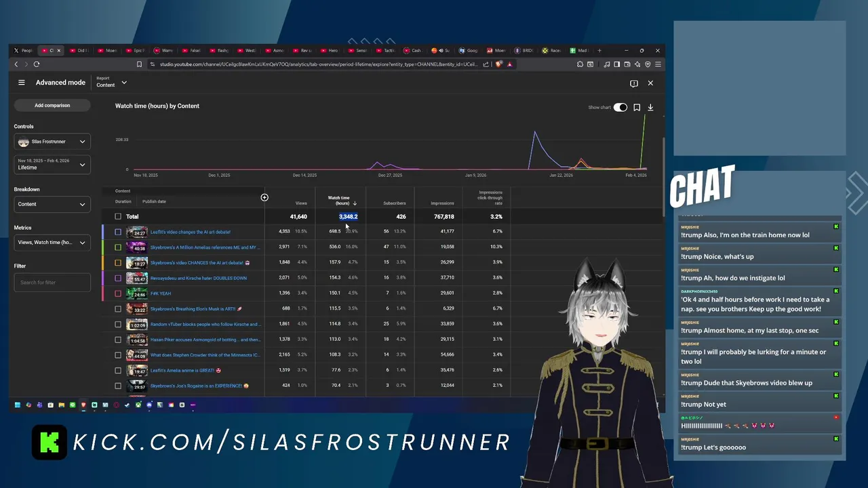Click the bookmark icon in the address bar
Viewport: 868px width, 488px height.
click(x=139, y=64)
